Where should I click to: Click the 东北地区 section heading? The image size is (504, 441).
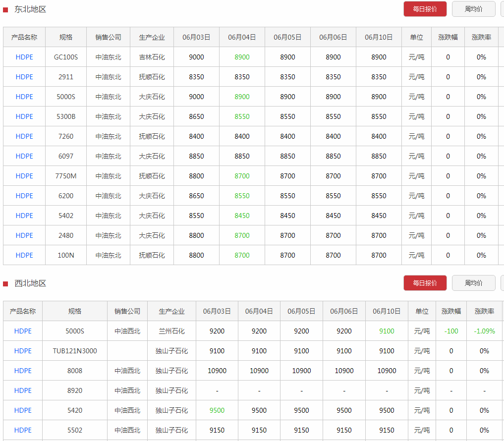[30, 9]
